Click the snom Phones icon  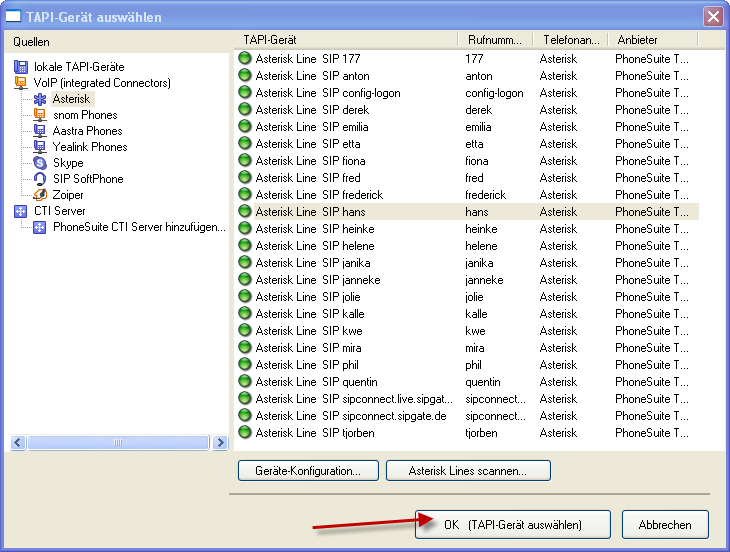coord(40,115)
